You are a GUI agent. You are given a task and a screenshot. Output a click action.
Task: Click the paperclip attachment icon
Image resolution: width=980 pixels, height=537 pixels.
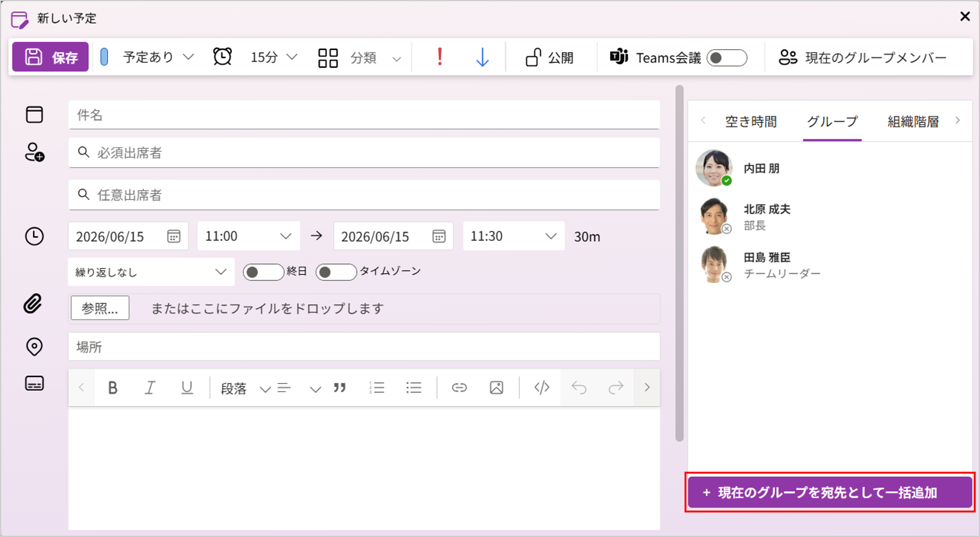pos(33,304)
